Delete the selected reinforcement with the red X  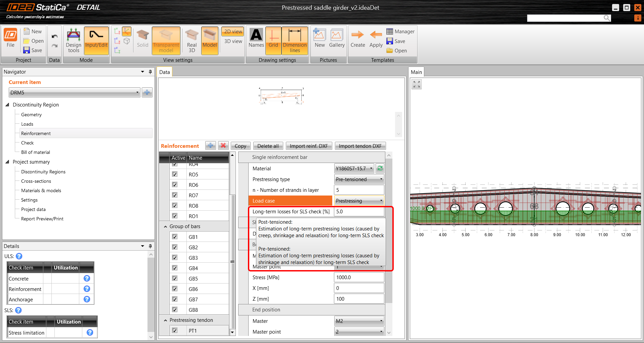[x=223, y=146]
